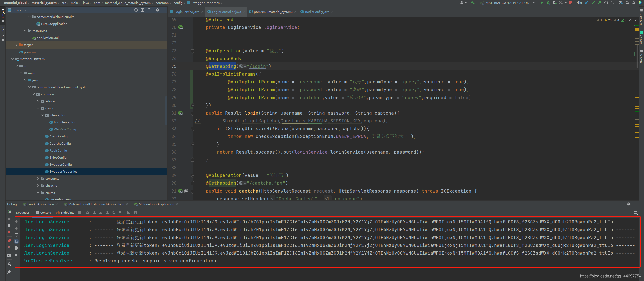Switch to pom.xml (material_system) editor tab
The height and width of the screenshot is (281, 644).
point(273,12)
